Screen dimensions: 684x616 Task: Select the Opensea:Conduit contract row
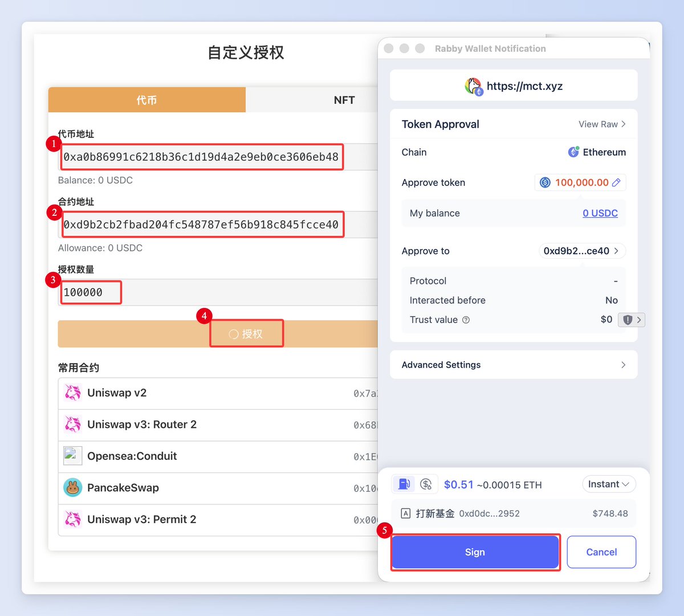218,456
